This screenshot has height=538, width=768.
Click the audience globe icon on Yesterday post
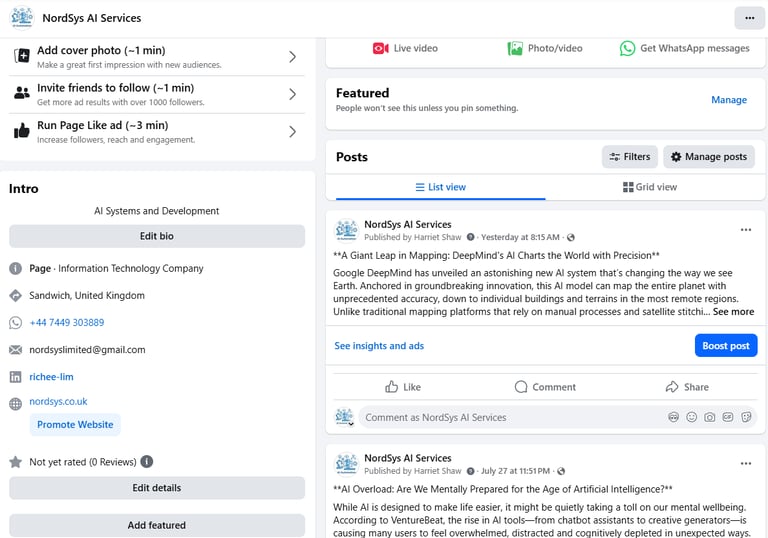(571, 238)
